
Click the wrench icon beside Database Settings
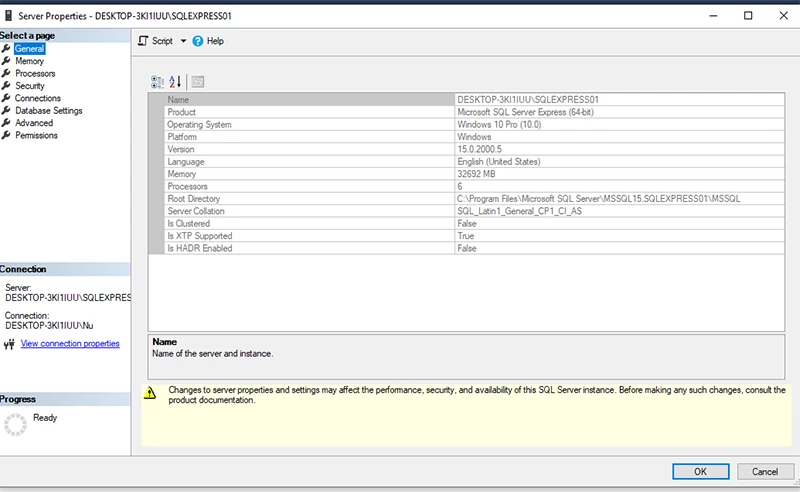coord(6,110)
